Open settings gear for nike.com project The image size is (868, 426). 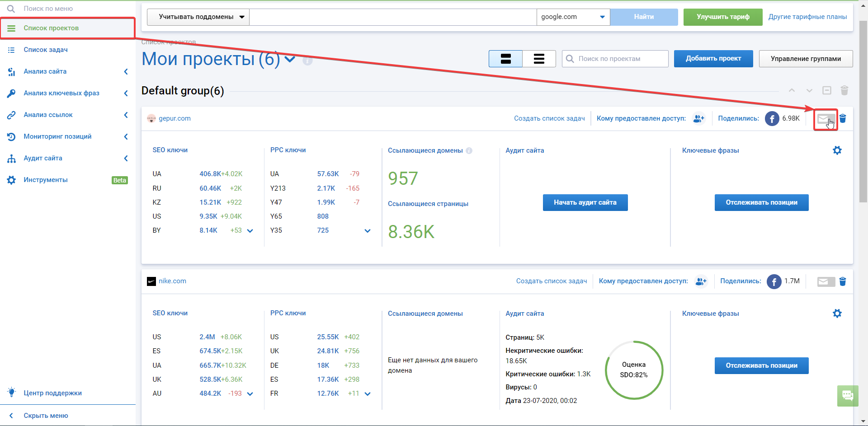click(837, 314)
